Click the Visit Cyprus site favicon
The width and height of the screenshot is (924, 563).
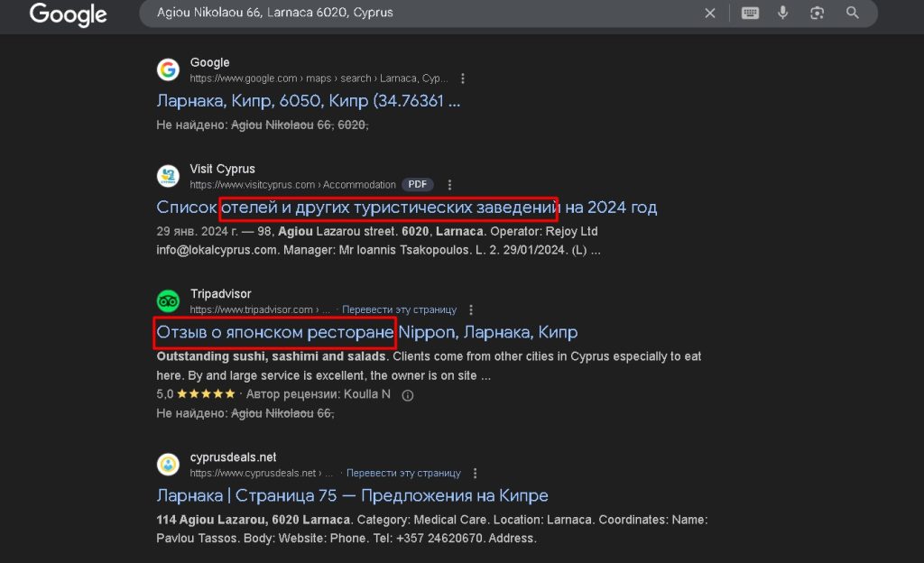point(168,175)
